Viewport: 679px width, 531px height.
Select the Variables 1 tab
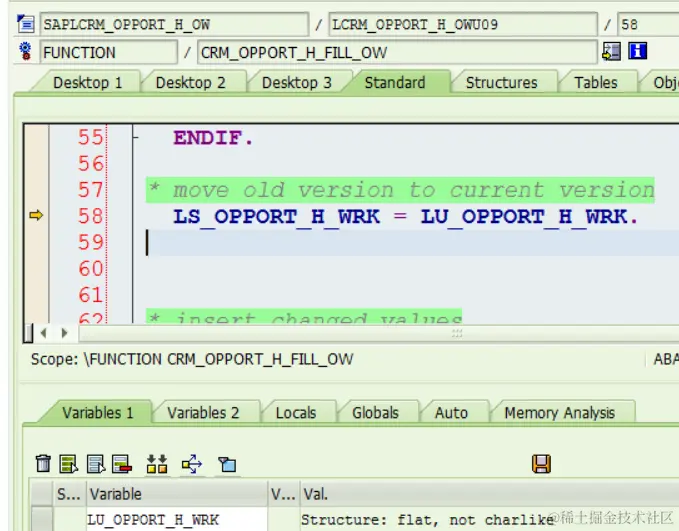(98, 412)
